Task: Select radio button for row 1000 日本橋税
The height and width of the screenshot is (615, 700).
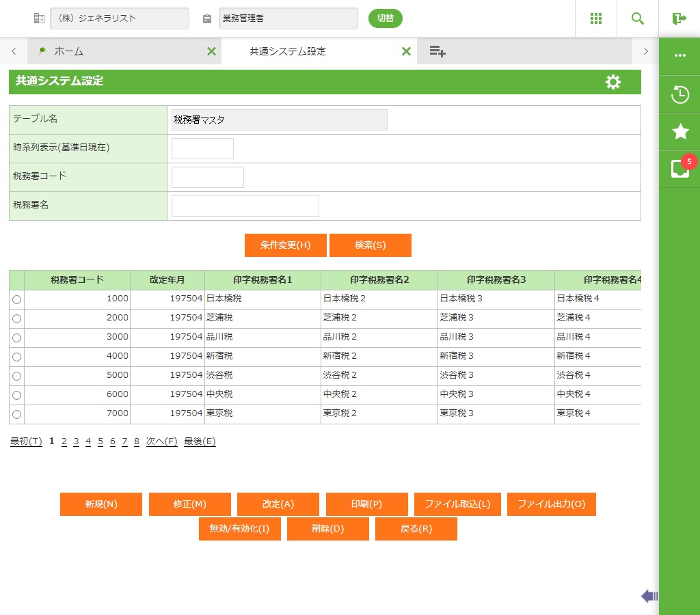Action: (17, 299)
